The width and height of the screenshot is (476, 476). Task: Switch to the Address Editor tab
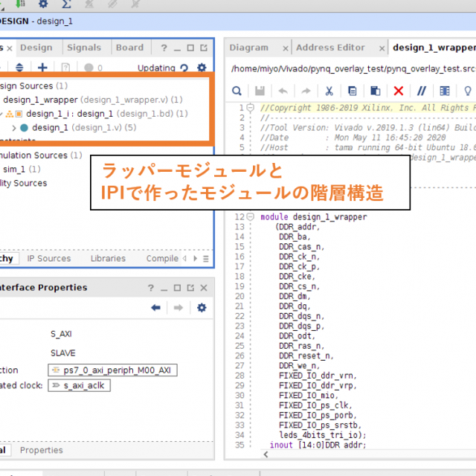point(330,48)
